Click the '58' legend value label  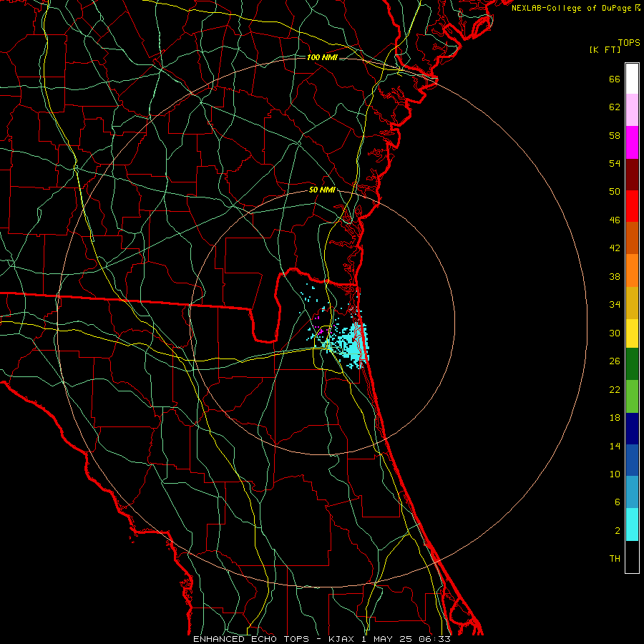coord(615,135)
